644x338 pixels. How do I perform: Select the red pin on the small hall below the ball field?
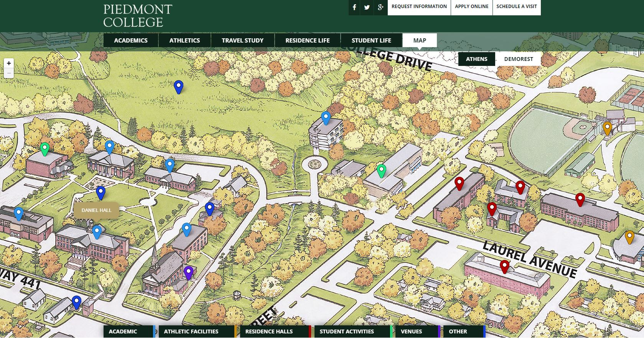(x=520, y=187)
